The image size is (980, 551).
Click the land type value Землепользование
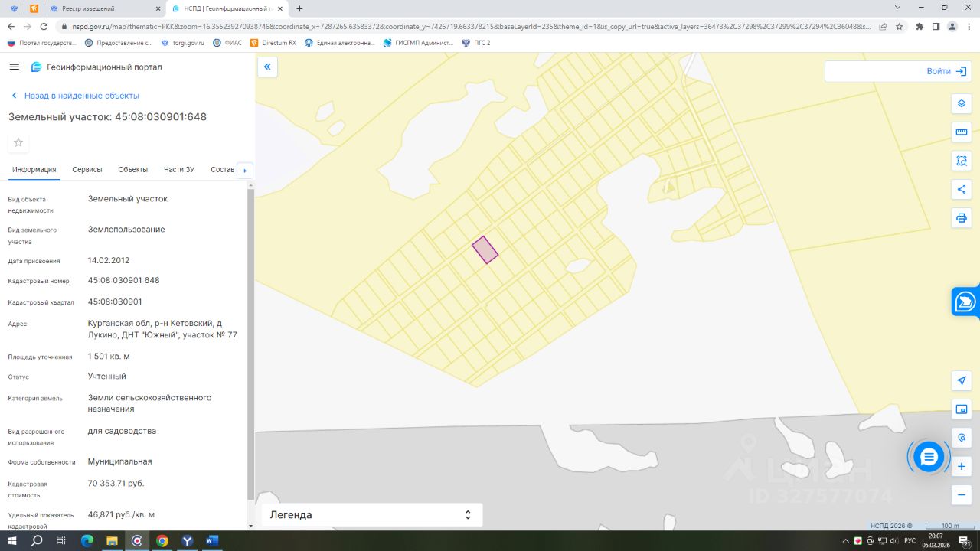[x=126, y=230]
